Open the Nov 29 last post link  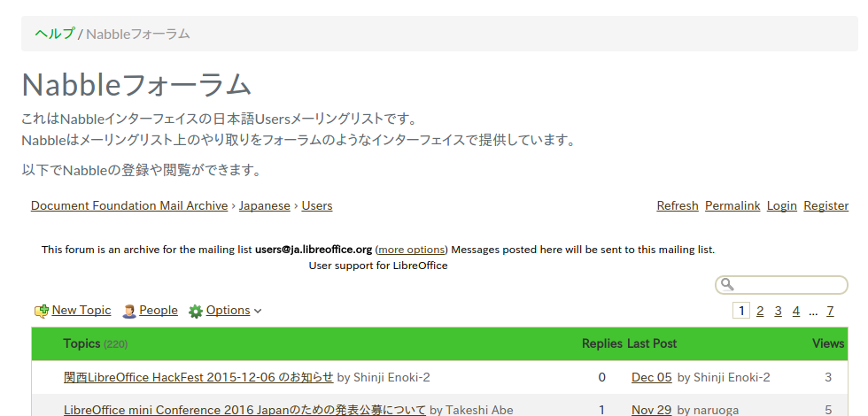(652, 410)
